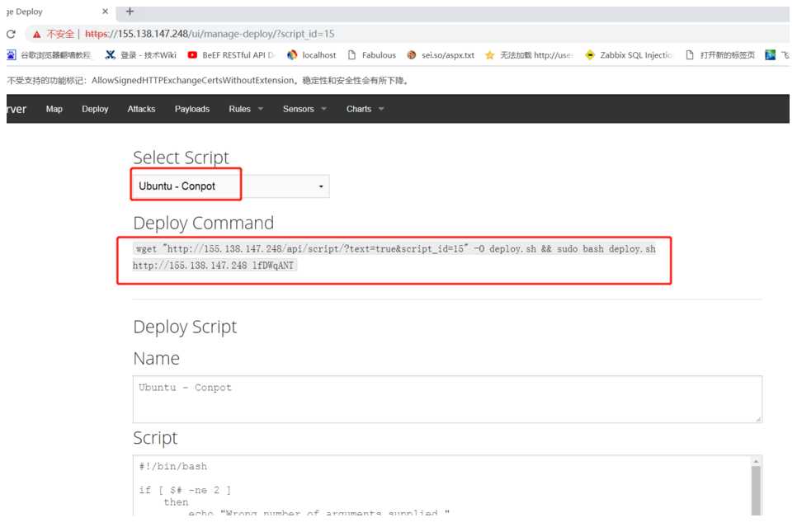Click the #!/bin/bash line in script
The width and height of the screenshot is (797, 532).
[x=172, y=467]
